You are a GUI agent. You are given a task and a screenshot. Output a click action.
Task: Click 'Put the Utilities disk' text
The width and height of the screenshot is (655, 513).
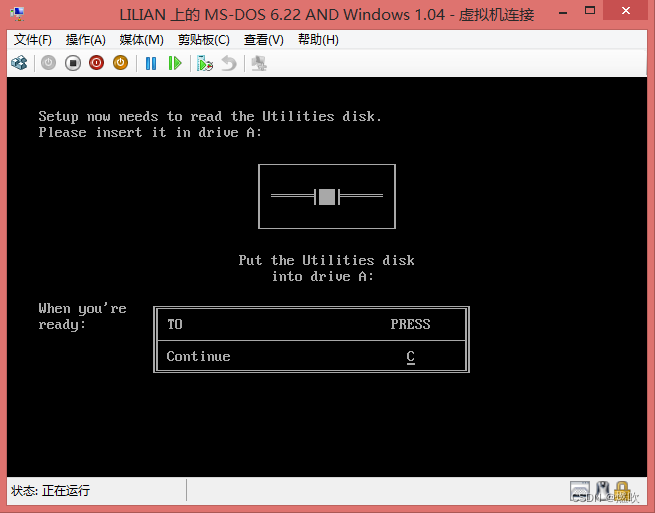326,260
